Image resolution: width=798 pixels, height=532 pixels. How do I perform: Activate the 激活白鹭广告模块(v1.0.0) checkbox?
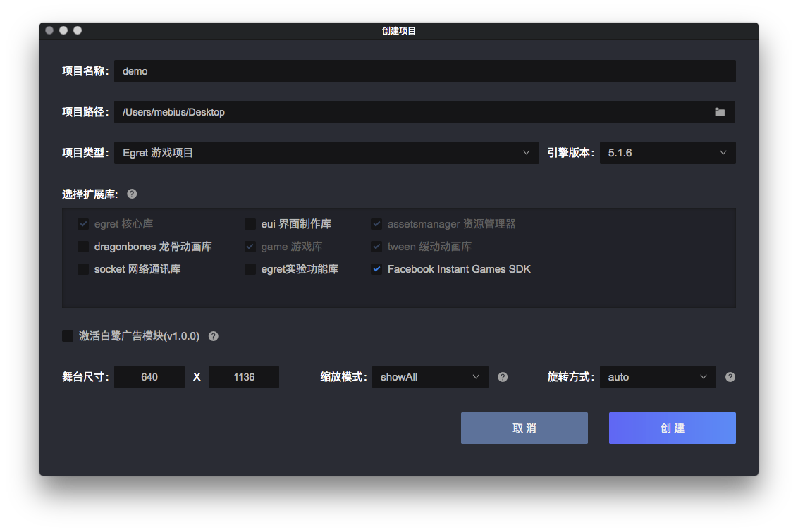coord(68,336)
